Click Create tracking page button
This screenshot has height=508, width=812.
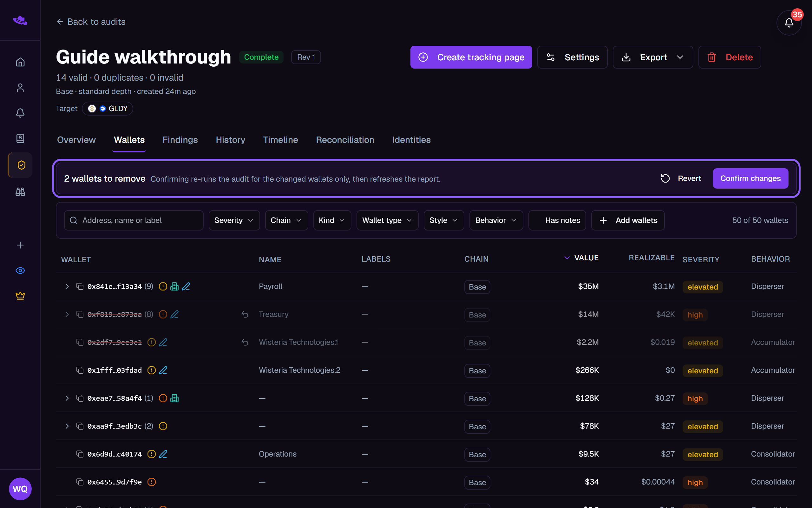(471, 57)
